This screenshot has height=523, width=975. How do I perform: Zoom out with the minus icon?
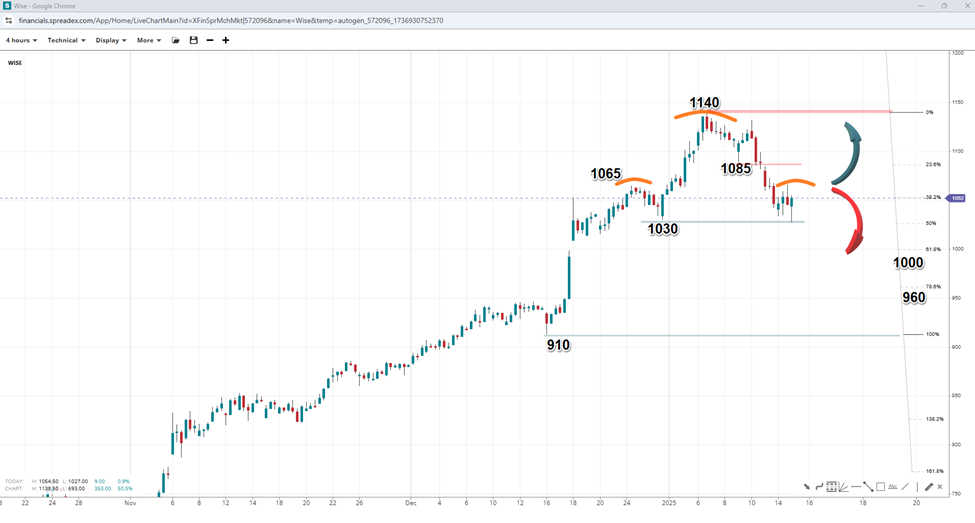click(x=209, y=40)
